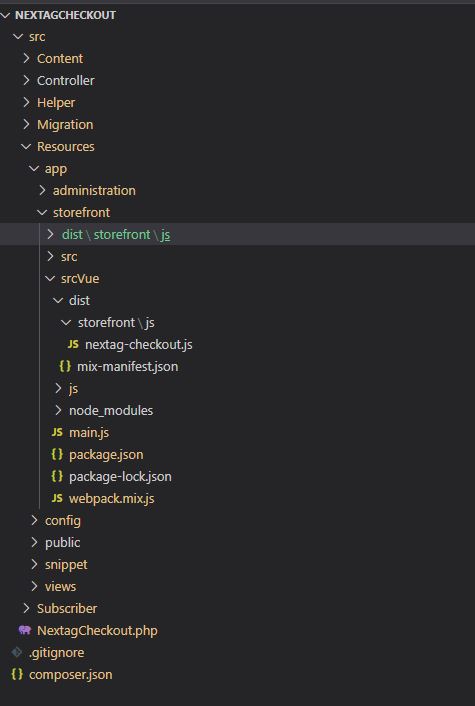Viewport: 475px width, 706px height.
Task: Click the braces icon of composer.json
Action: 17,674
